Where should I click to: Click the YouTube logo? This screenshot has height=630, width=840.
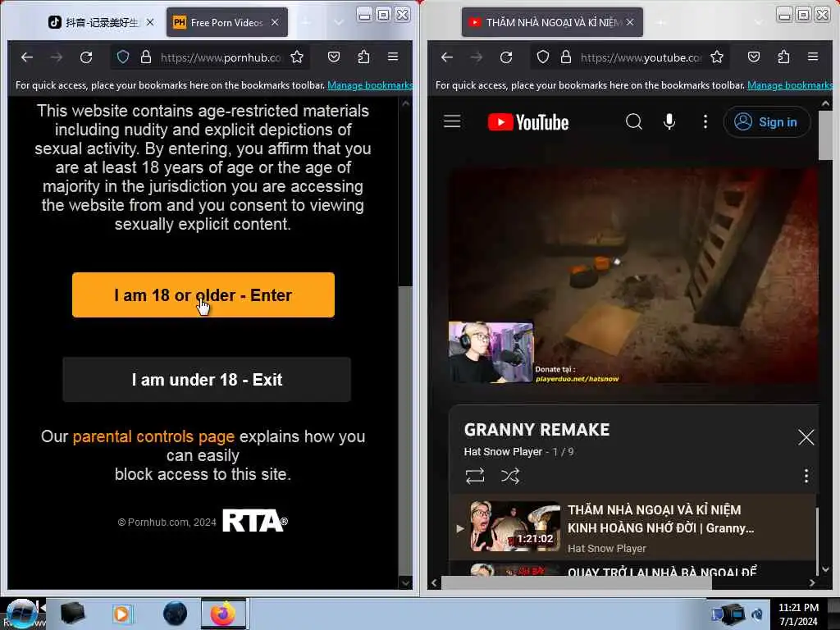pyautogui.click(x=528, y=122)
